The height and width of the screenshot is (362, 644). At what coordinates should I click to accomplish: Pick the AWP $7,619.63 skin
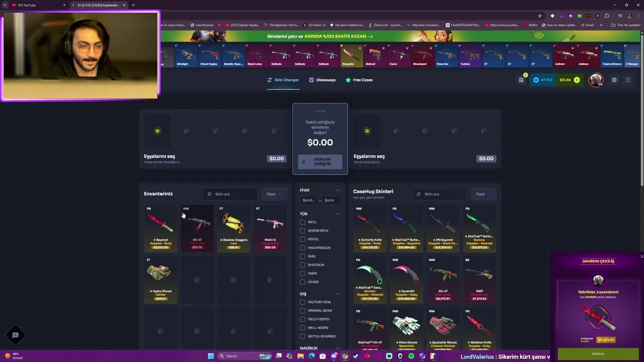[x=479, y=280]
